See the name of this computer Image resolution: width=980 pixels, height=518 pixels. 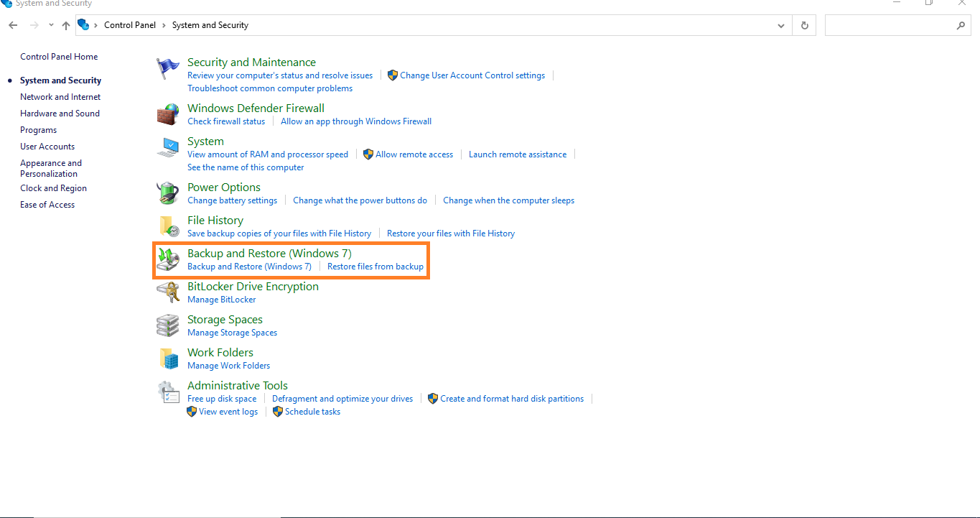246,167
